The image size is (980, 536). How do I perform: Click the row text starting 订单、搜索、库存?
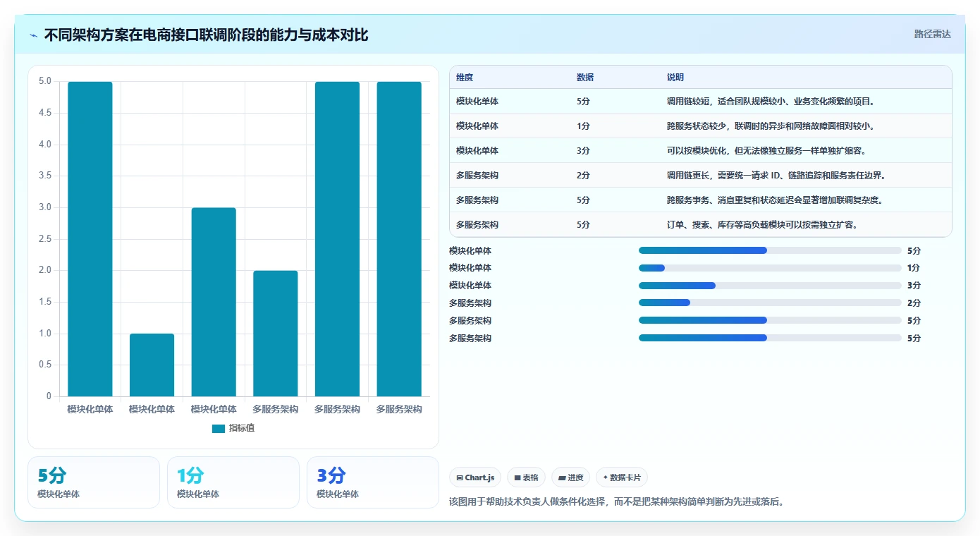point(762,225)
